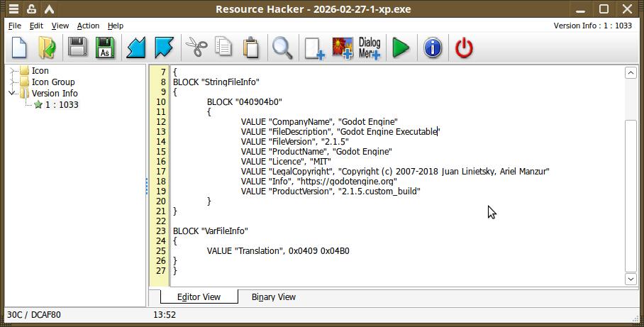This screenshot has width=644, height=327.
Task: Click the Save As floppy icon
Action: tap(105, 48)
